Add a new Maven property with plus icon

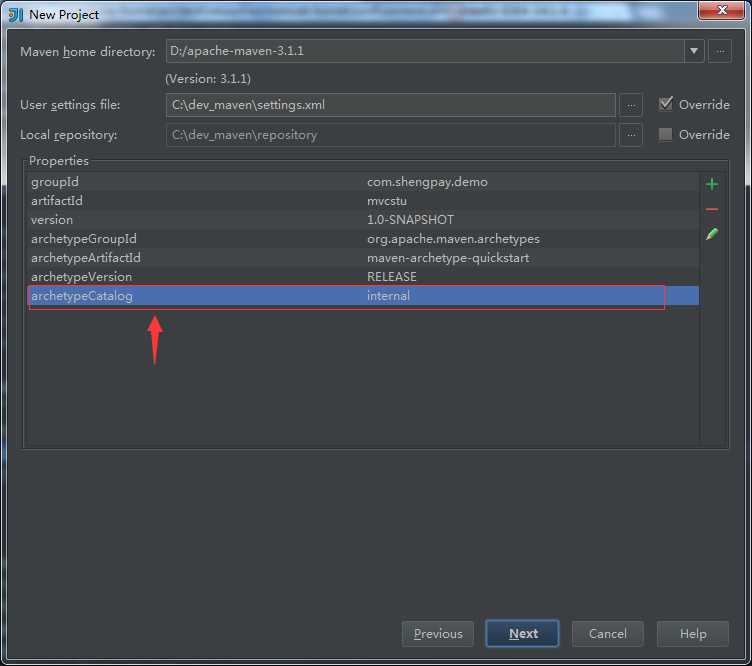pos(712,184)
